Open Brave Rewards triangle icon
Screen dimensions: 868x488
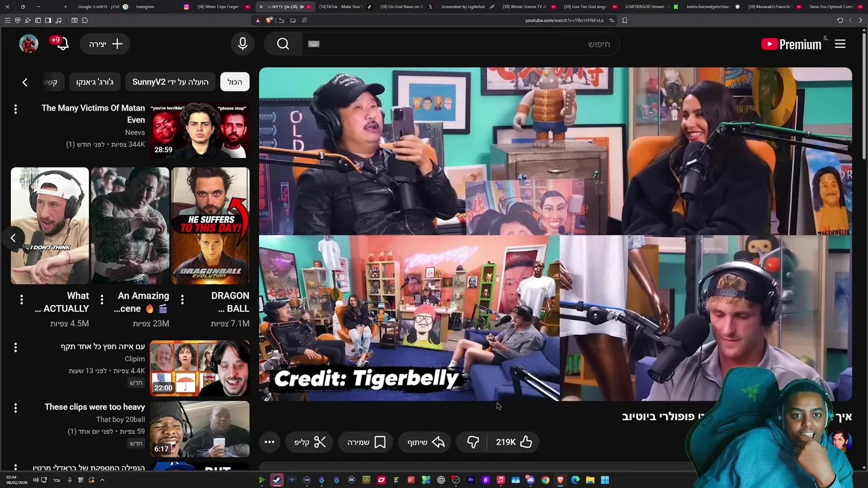point(258,20)
